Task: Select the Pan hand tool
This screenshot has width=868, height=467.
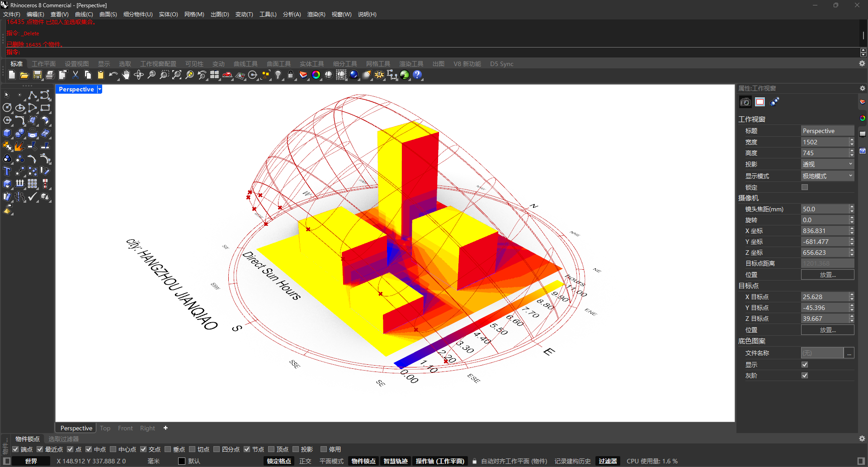Action: point(126,75)
